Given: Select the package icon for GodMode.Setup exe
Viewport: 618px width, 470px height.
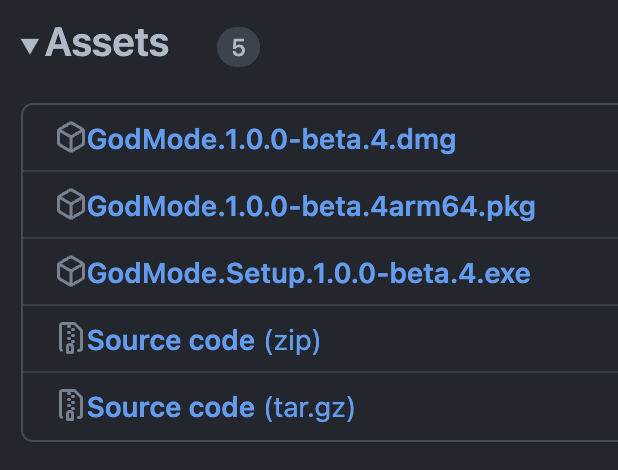Looking at the screenshot, I should pyautogui.click(x=71, y=271).
